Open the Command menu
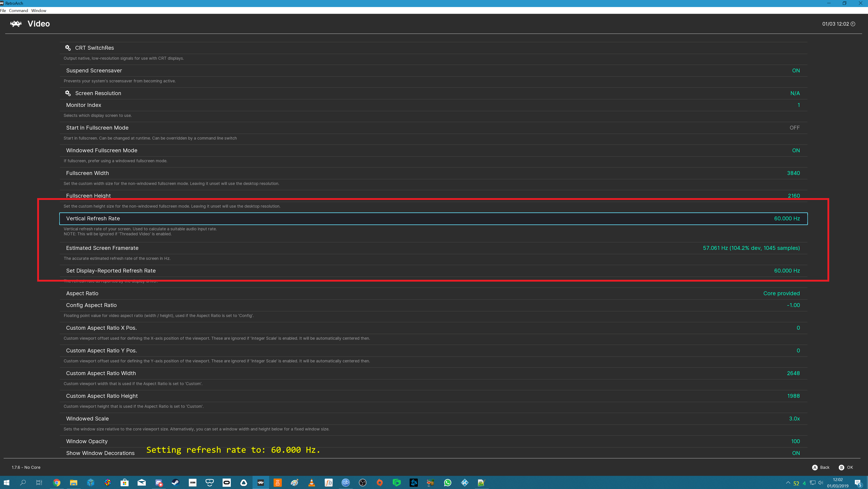 pyautogui.click(x=19, y=10)
